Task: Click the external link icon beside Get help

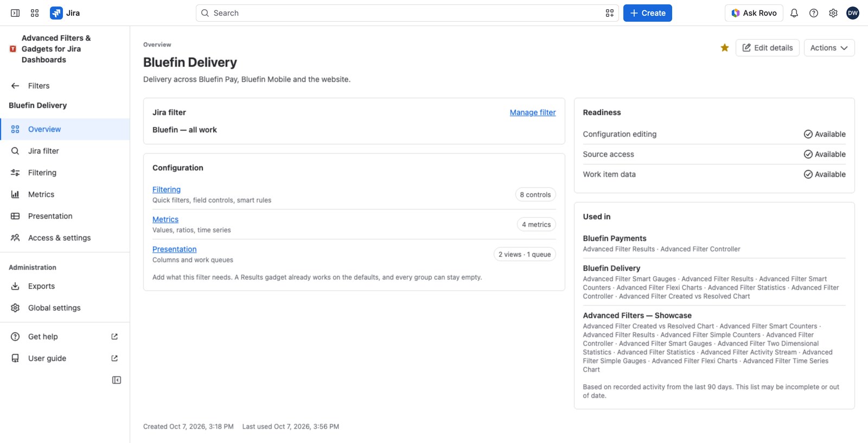Action: pos(114,337)
